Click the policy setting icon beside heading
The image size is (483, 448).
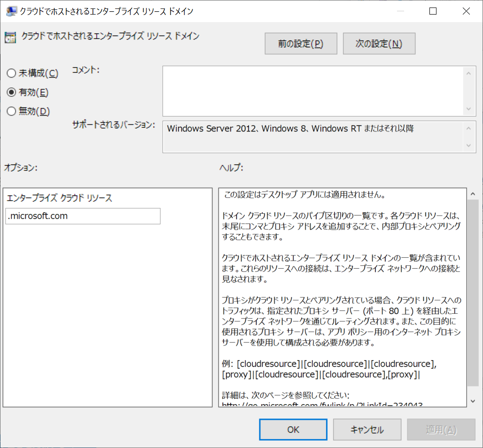coord(10,37)
